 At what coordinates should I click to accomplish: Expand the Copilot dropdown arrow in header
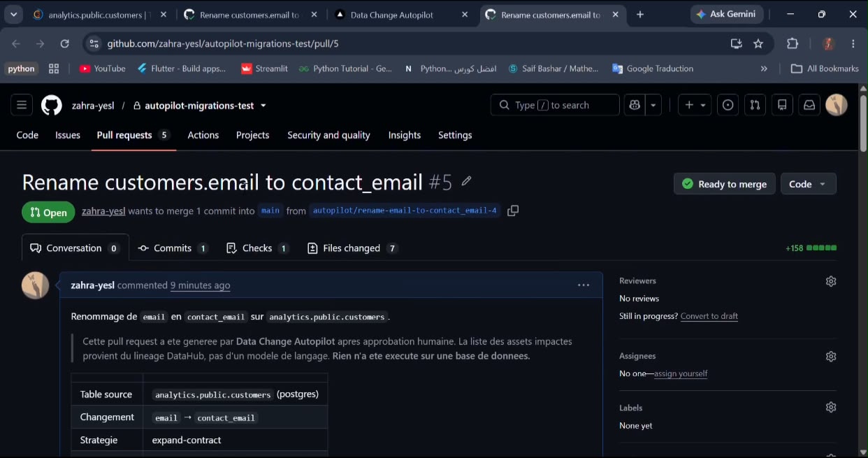click(653, 105)
